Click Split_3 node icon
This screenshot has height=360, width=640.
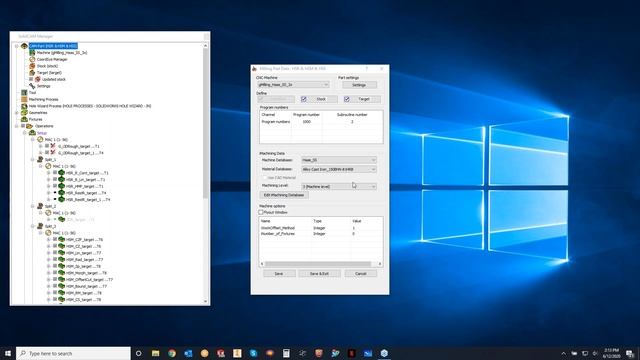click(x=40, y=226)
